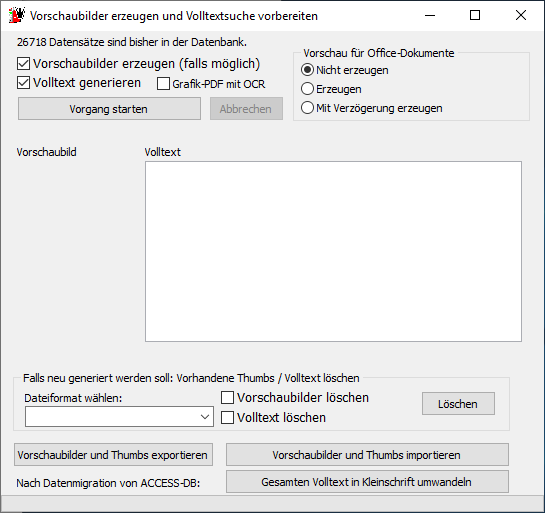Click the Abbrechen button
This screenshot has width=545, height=513.
click(x=246, y=109)
